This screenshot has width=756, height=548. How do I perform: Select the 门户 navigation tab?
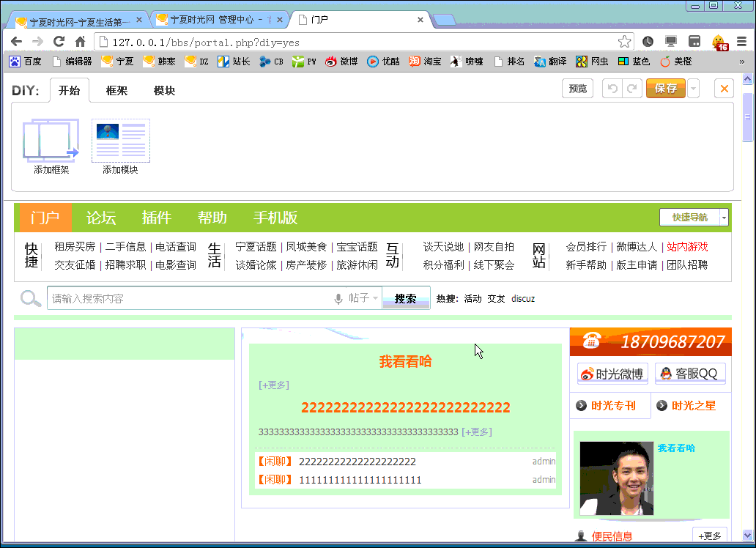tap(45, 218)
